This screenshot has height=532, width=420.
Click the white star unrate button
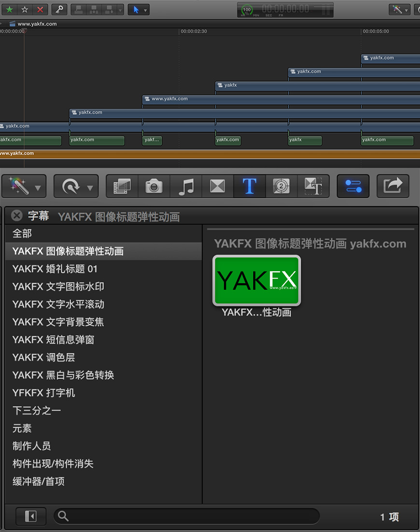25,10
